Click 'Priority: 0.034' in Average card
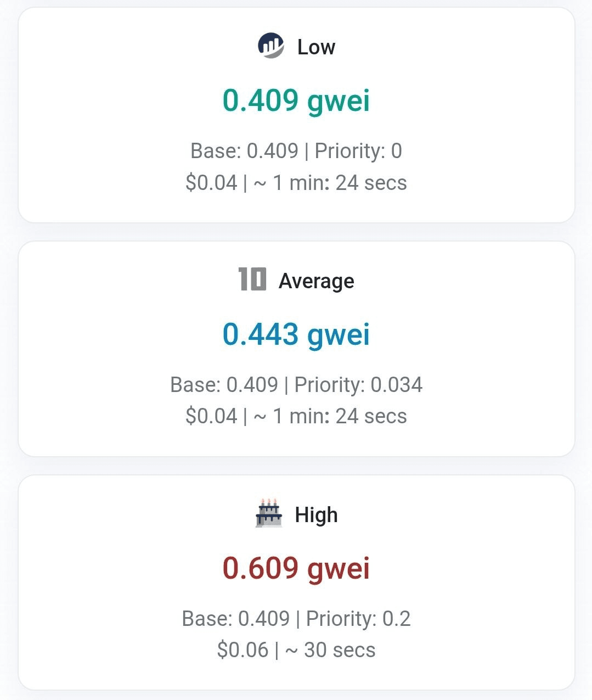This screenshot has width=592, height=700. pyautogui.click(x=358, y=385)
